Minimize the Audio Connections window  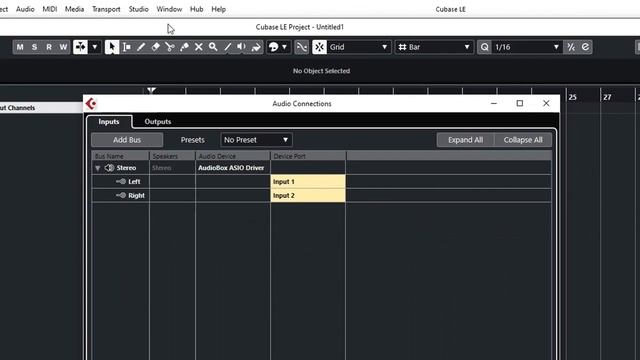pyautogui.click(x=493, y=103)
